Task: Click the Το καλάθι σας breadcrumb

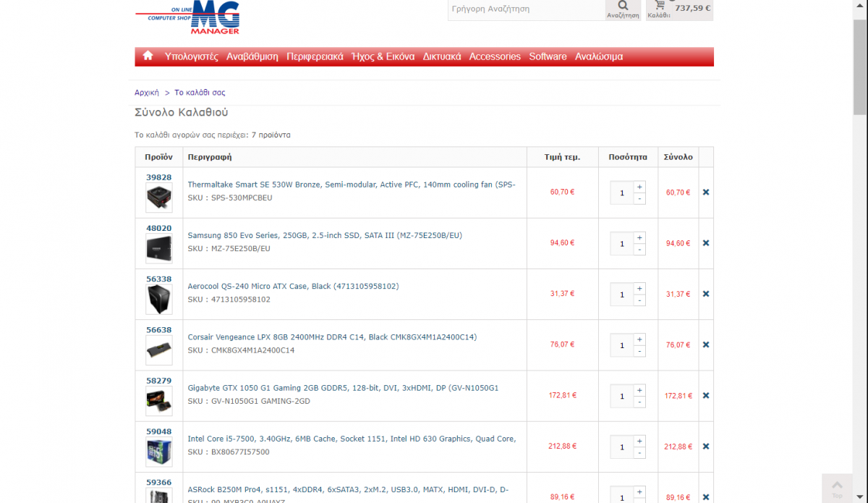Action: [x=200, y=93]
